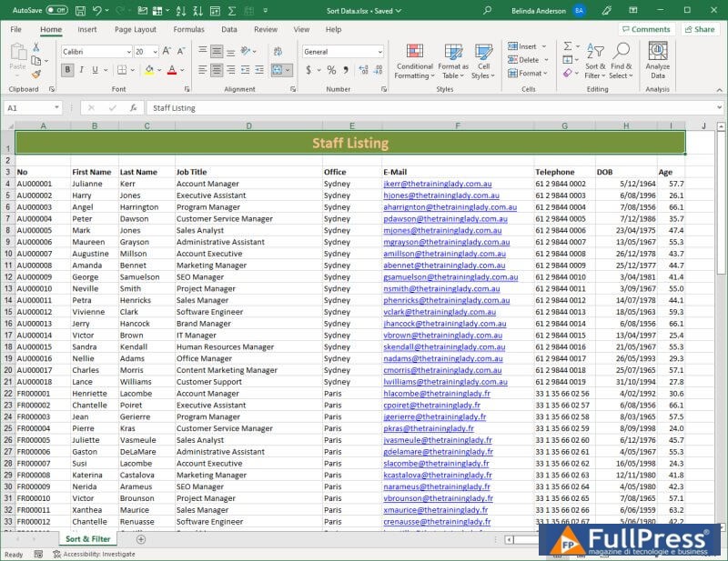The image size is (728, 561).
Task: Click the Analyze Data icon
Action: click(657, 60)
